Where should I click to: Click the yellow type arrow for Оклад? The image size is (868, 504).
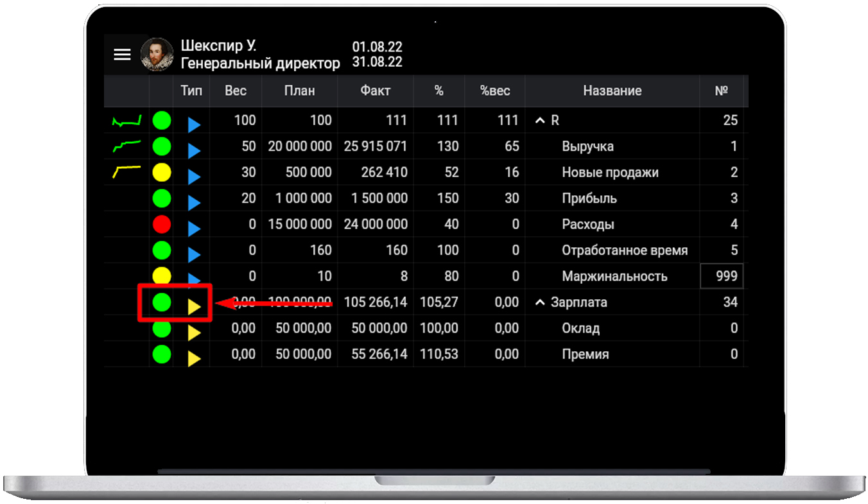pyautogui.click(x=194, y=333)
